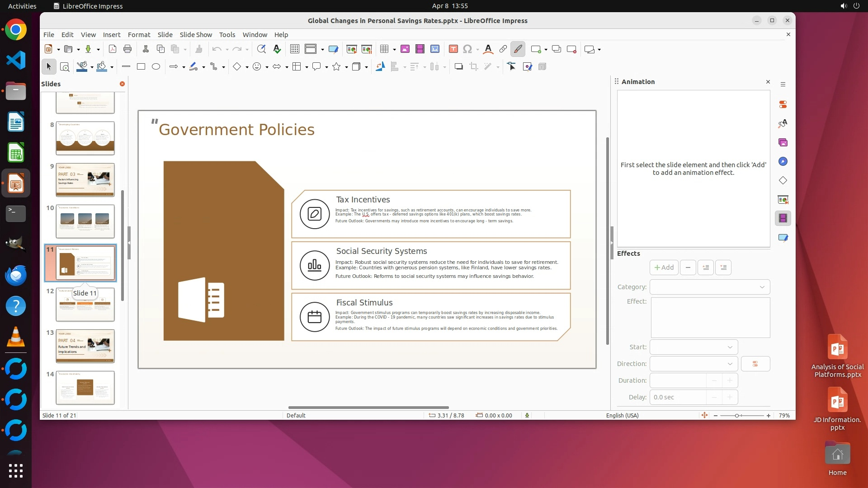The image size is (868, 488).
Task: Click the Print icon
Action: (127, 49)
